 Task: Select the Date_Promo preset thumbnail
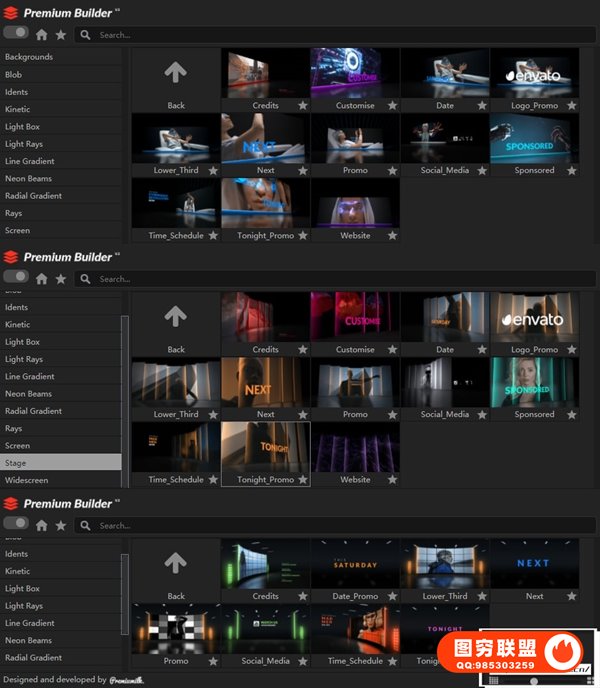click(x=355, y=567)
